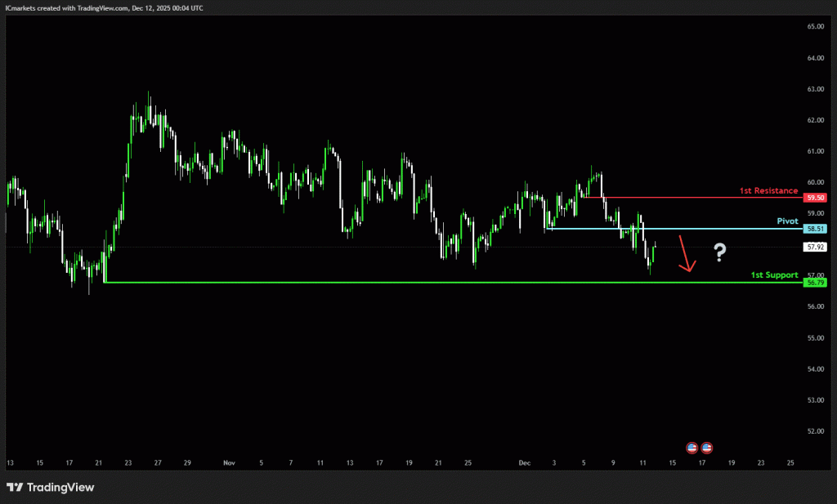Select the blue 58.51 pivot price tag
This screenshot has height=504, width=837.
(815, 230)
